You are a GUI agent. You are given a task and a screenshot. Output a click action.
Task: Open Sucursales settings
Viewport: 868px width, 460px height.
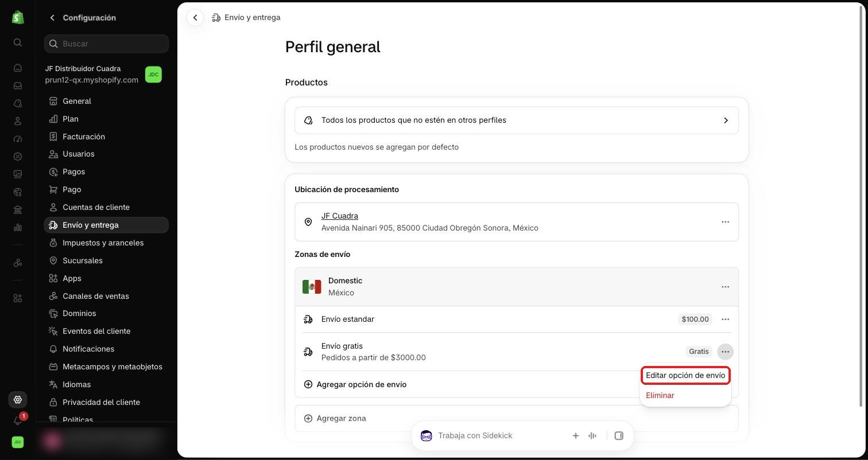coord(106,260)
